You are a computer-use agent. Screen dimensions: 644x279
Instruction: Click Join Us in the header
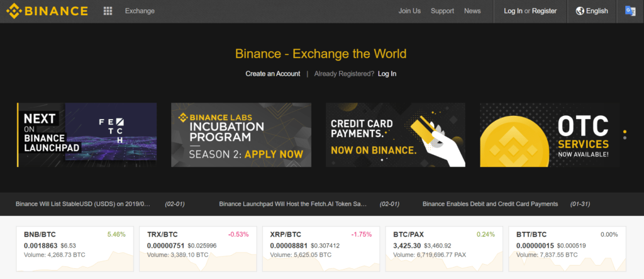[x=409, y=11]
